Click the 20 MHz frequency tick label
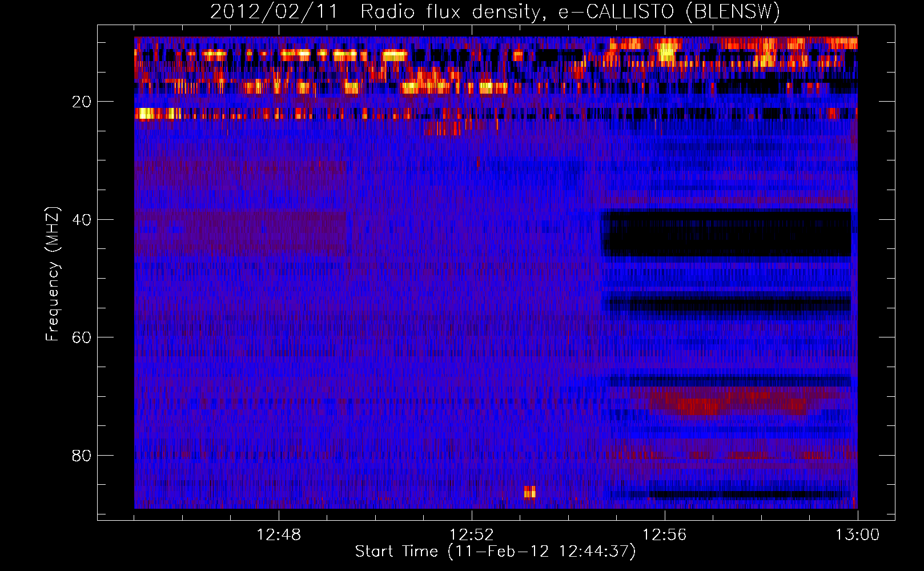This screenshot has height=571, width=924. pos(82,102)
